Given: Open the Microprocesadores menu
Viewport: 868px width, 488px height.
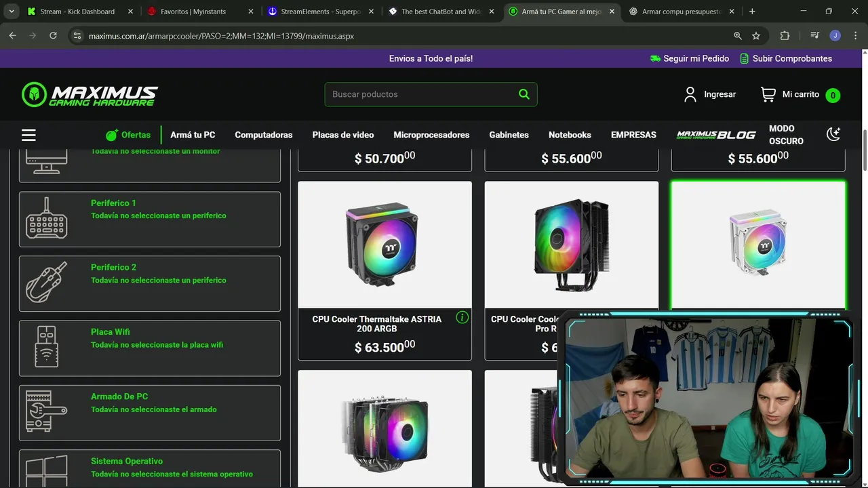Looking at the screenshot, I should point(431,135).
